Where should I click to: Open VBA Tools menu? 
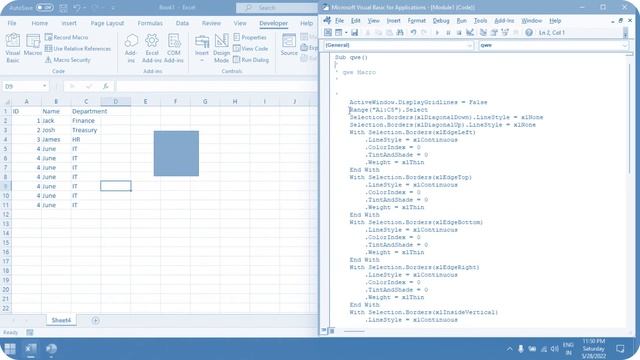(480, 21)
